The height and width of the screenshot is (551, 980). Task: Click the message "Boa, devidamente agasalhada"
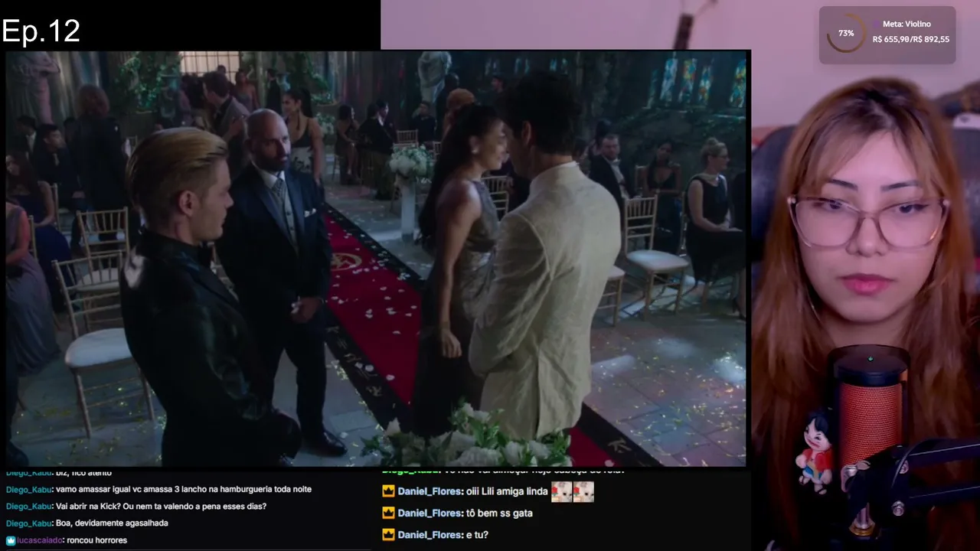(112, 523)
